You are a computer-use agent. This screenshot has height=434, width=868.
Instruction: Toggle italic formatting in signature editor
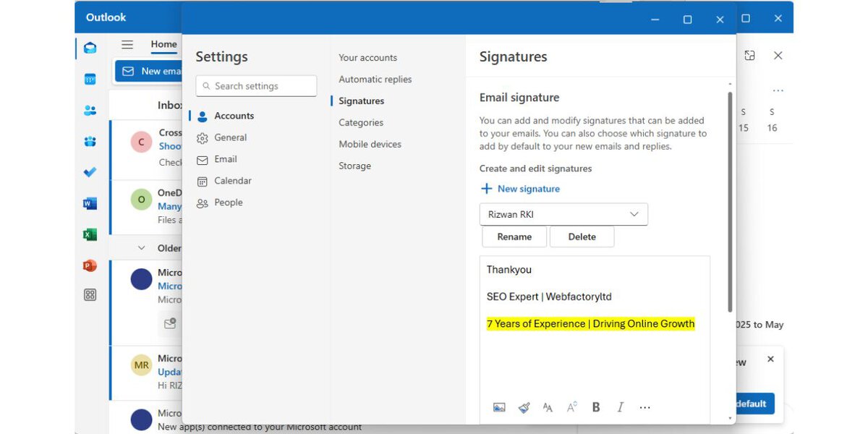click(x=620, y=407)
